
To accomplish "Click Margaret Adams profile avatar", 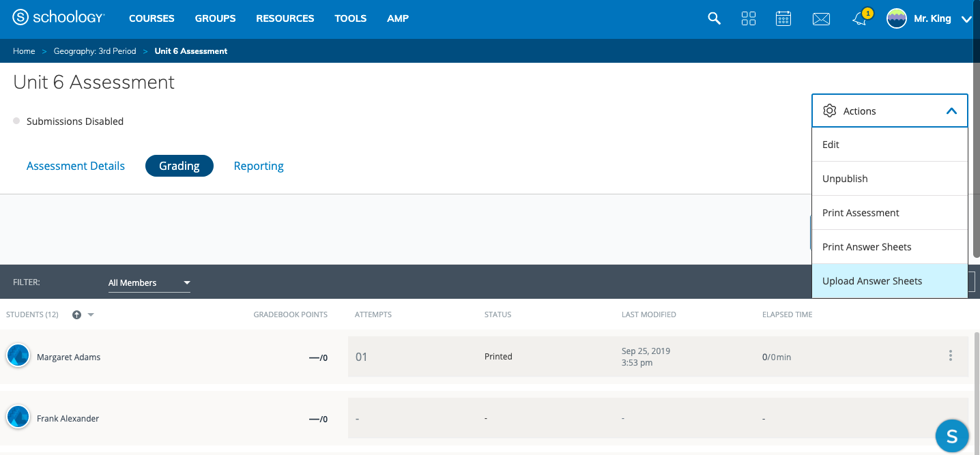I will point(18,355).
